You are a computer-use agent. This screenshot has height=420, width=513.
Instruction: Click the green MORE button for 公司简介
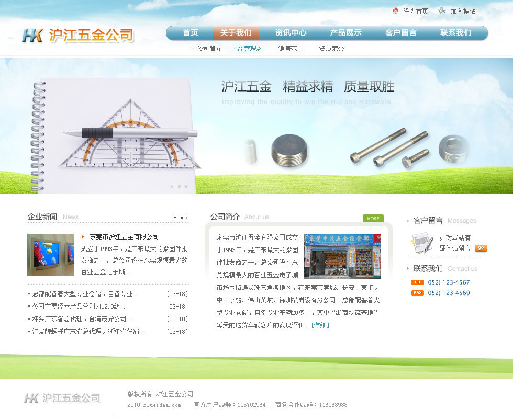click(373, 219)
